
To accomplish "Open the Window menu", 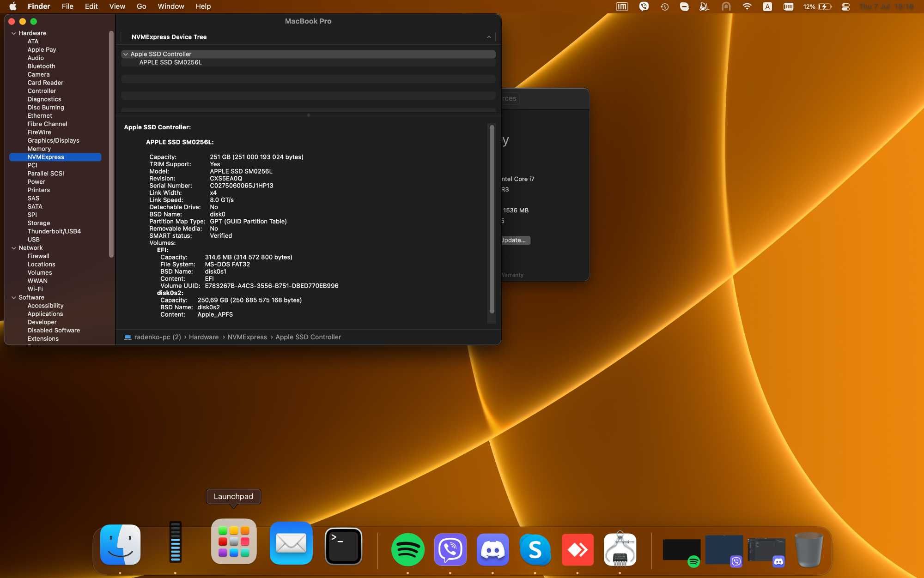I will point(171,6).
